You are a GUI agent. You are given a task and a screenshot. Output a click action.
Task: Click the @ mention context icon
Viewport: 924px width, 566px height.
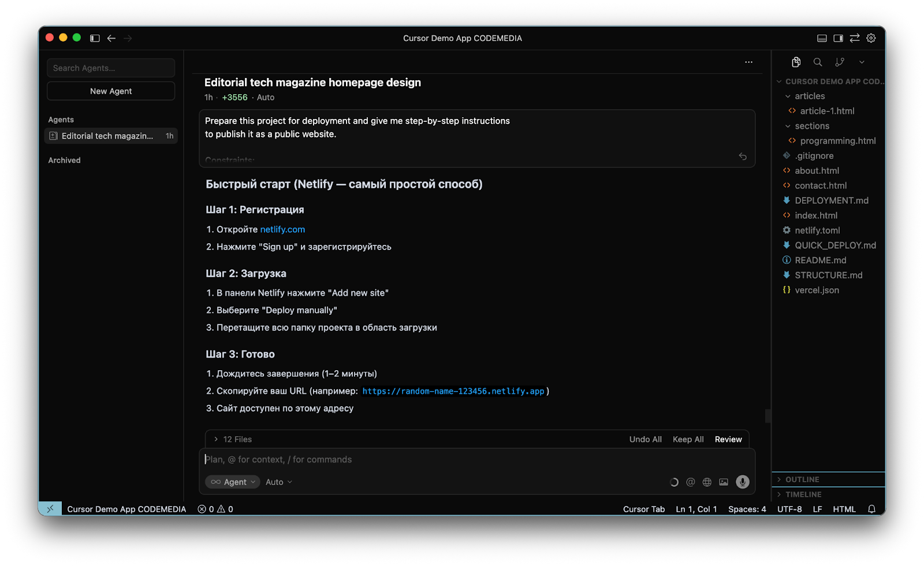click(x=690, y=482)
